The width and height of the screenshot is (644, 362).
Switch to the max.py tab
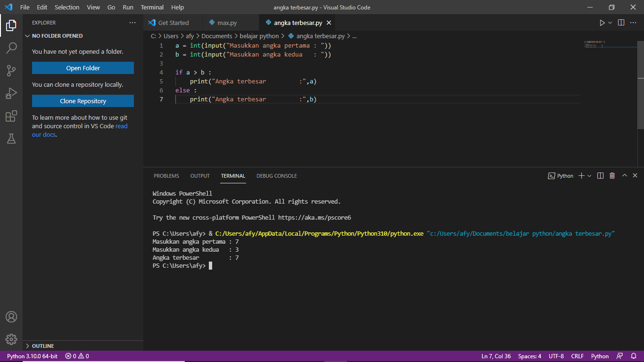pos(231,23)
